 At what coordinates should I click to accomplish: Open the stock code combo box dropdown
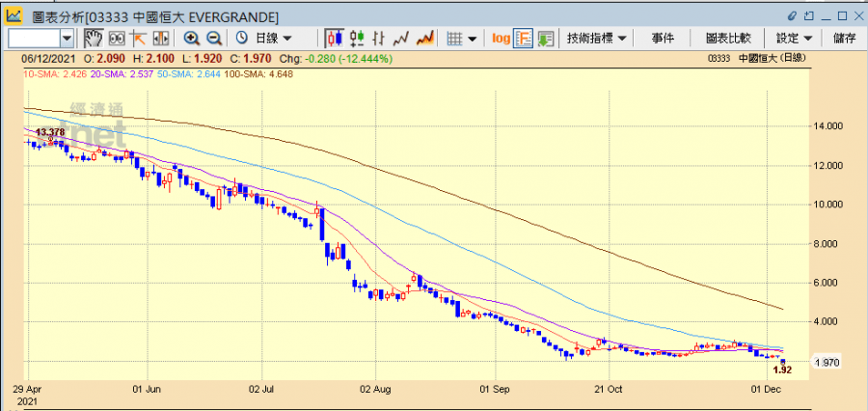tap(67, 38)
